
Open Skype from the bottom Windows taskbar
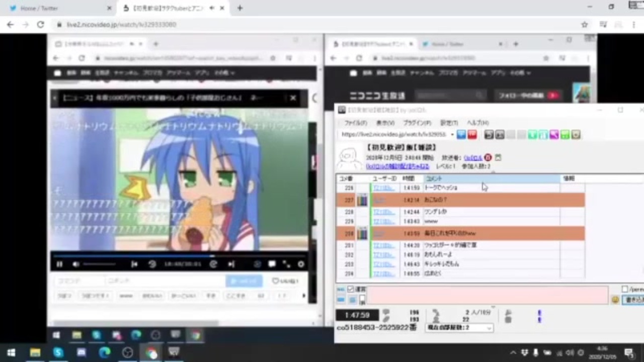(58, 353)
